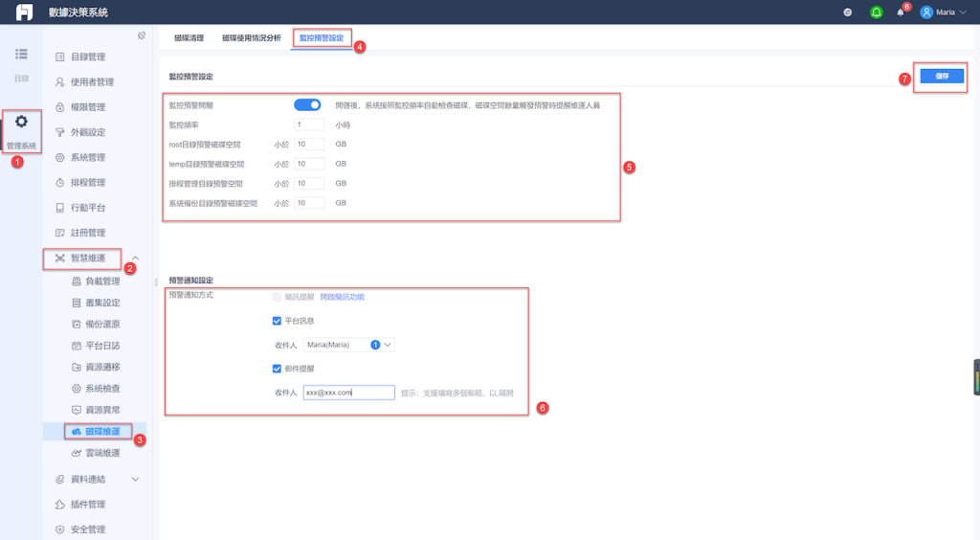Click the 目錄管理 menu icon
Image resolution: width=980 pixels, height=540 pixels.
pyautogui.click(x=60, y=56)
